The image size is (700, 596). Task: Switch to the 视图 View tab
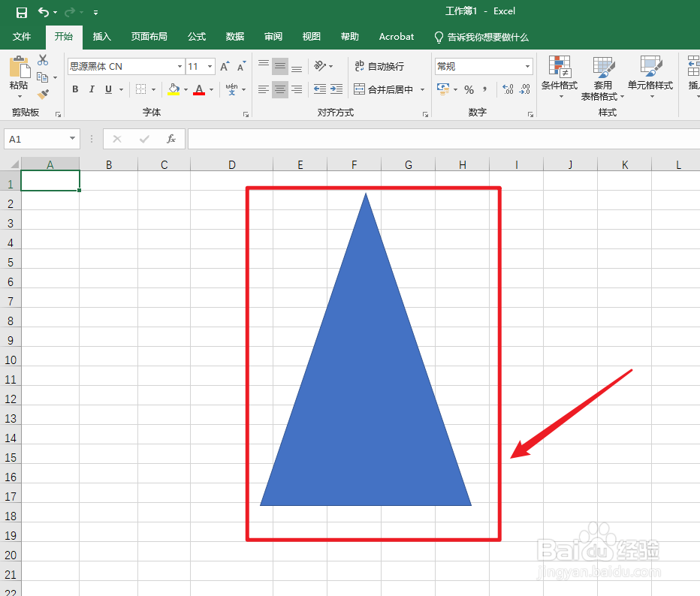tap(311, 37)
